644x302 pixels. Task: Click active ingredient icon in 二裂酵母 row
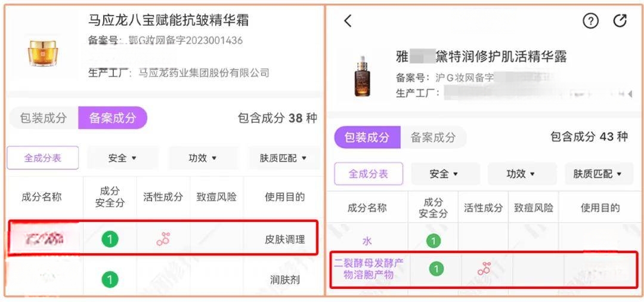click(484, 269)
